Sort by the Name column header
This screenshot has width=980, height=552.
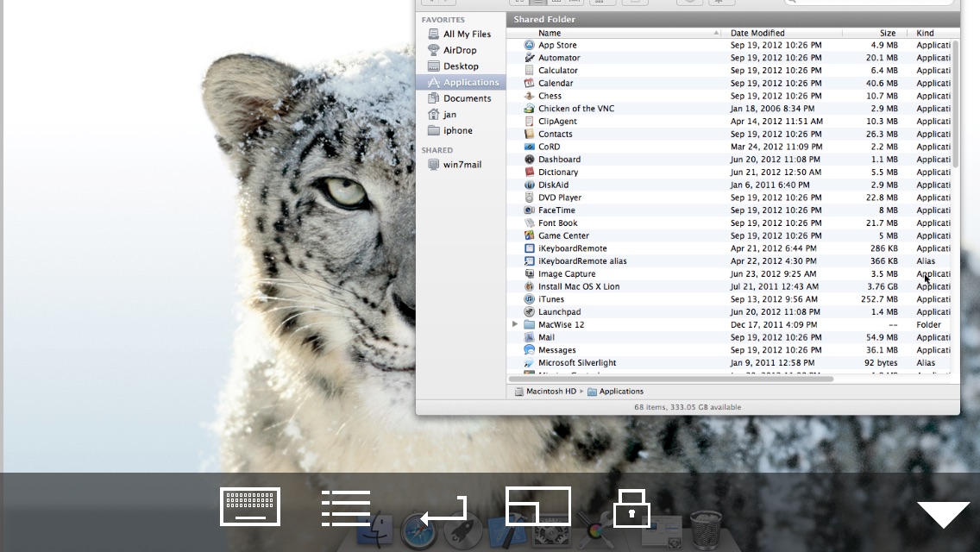click(613, 33)
